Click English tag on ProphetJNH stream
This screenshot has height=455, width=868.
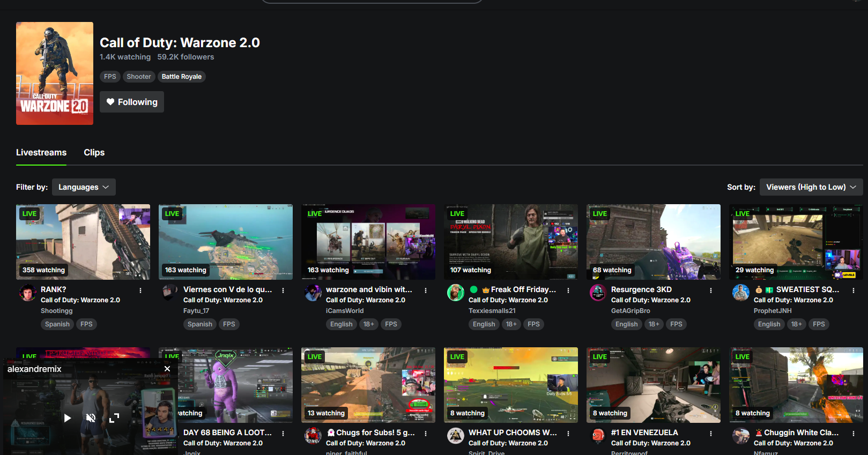click(769, 324)
